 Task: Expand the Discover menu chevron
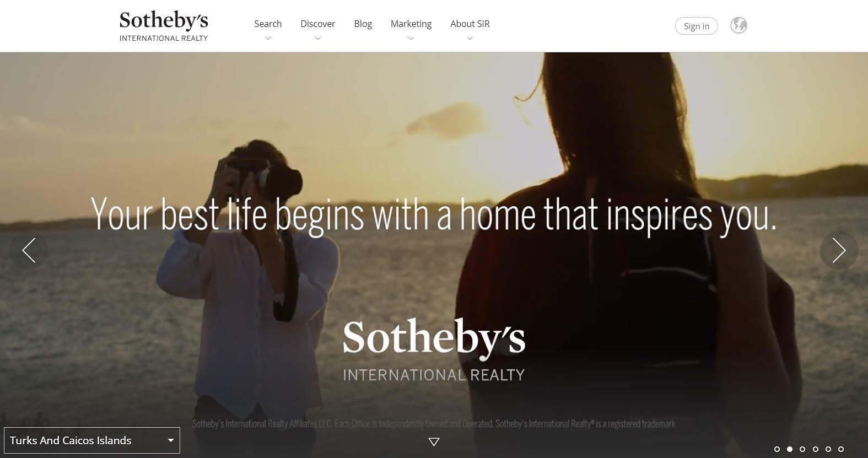pos(317,39)
